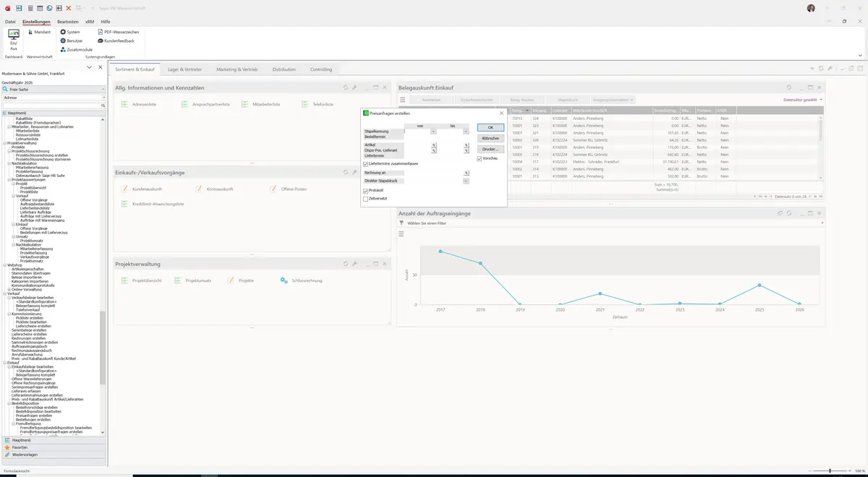Open the Datensätze gewählt dropdown
This screenshot has width=868, height=477.
[803, 100]
